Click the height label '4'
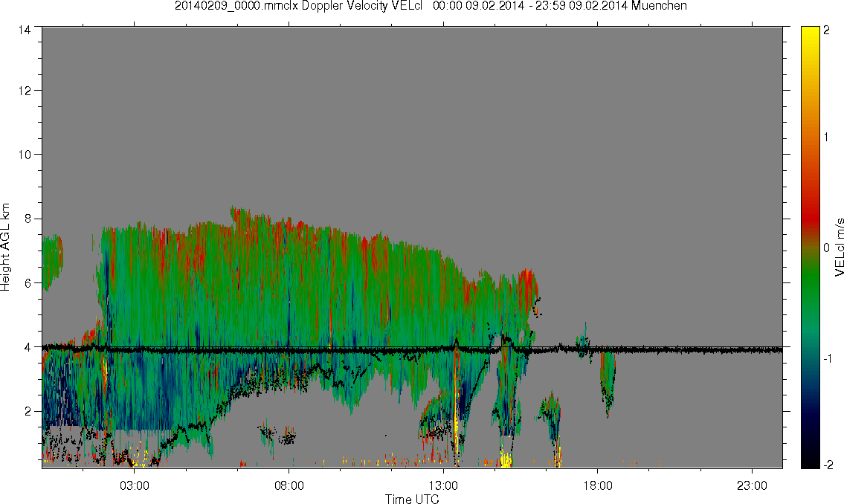The width and height of the screenshot is (844, 504). pos(28,347)
